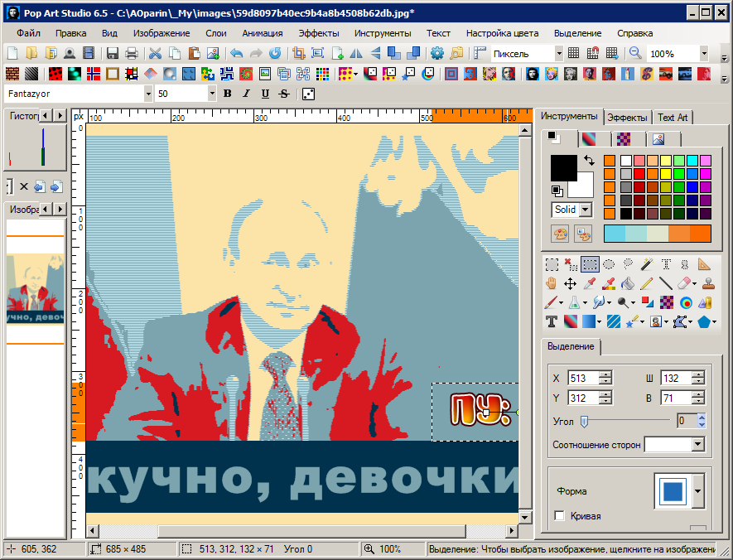Open the Выделение tab in panel
The image size is (733, 560).
(x=571, y=346)
